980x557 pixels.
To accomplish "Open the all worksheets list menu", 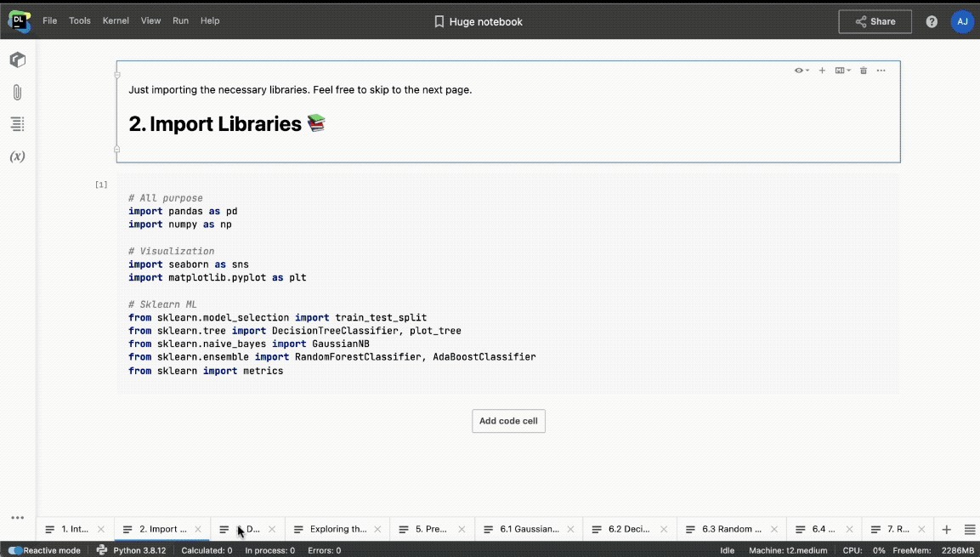I will tap(969, 529).
